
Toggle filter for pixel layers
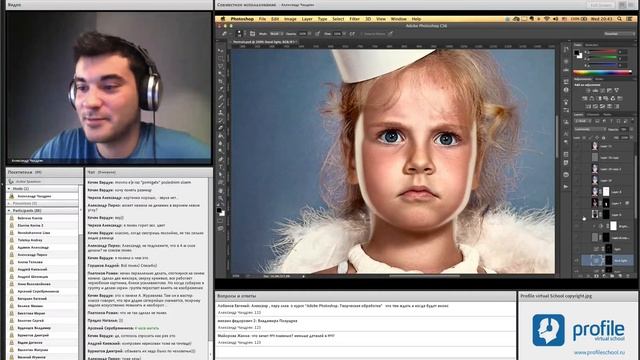598,121
